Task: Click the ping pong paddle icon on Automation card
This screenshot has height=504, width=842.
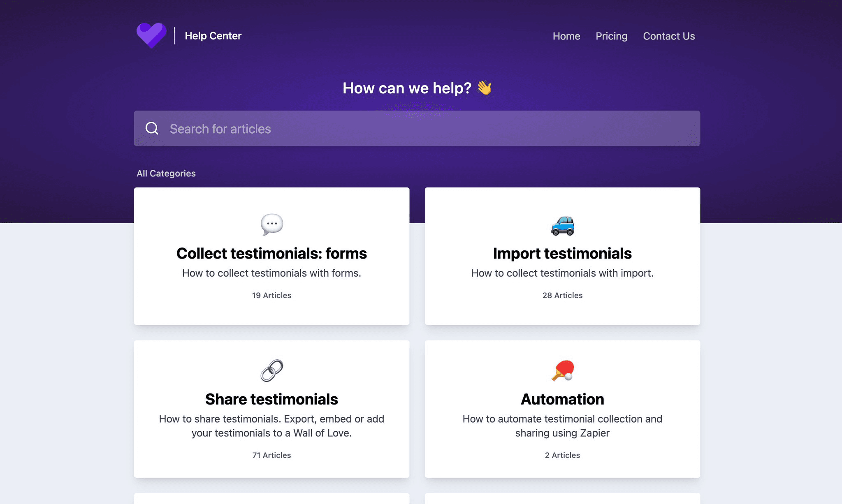Action: pos(562,370)
